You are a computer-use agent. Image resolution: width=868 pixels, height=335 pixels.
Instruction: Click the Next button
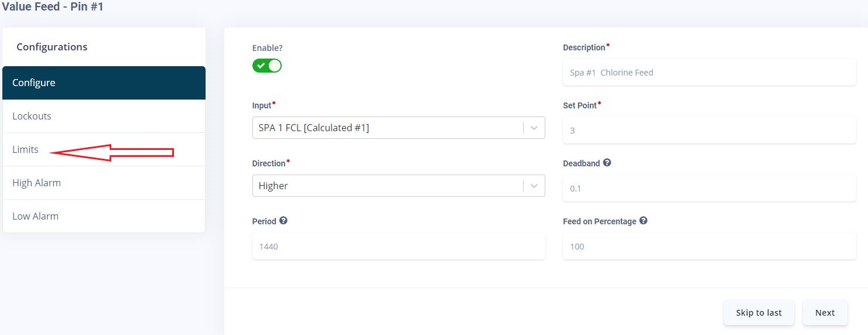click(x=825, y=313)
